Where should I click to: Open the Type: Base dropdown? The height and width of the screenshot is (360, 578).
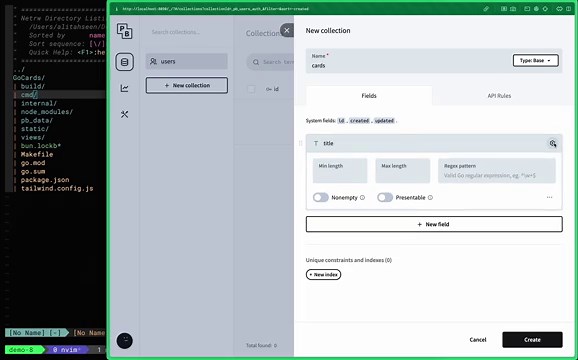click(536, 60)
